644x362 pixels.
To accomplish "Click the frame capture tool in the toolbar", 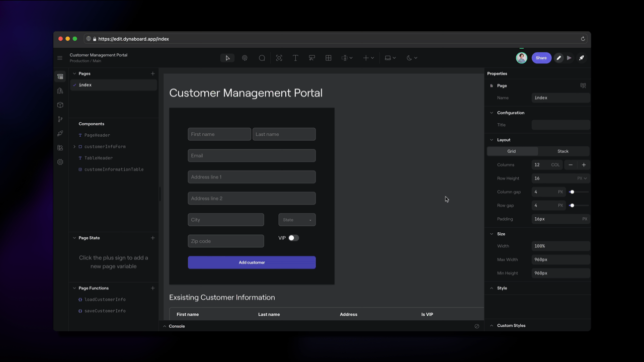I will (279, 58).
